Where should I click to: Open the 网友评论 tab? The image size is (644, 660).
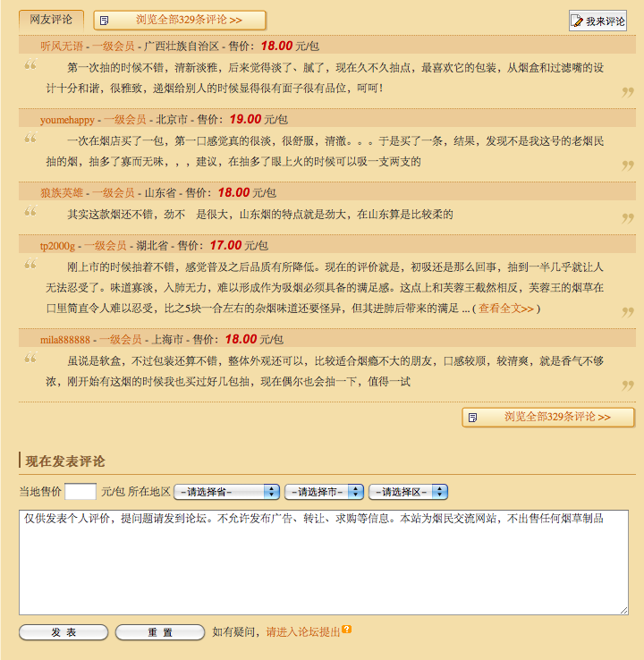(52, 19)
